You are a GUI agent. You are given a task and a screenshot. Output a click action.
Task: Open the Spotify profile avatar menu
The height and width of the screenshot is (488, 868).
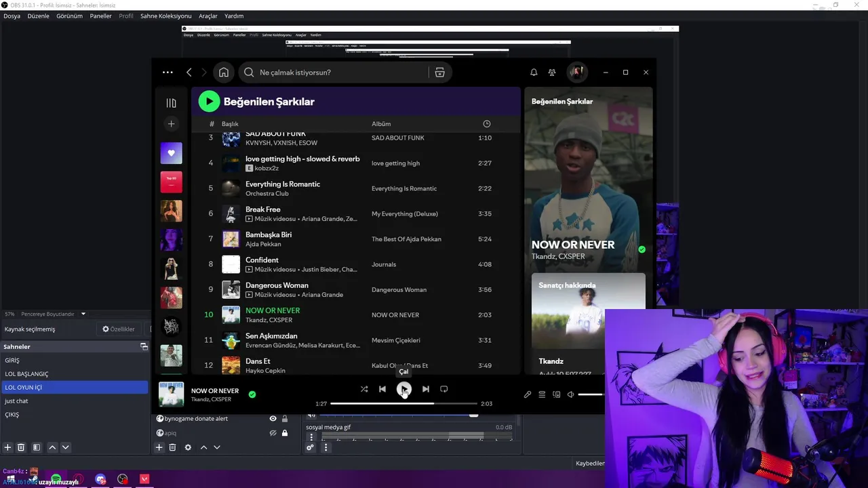click(577, 72)
